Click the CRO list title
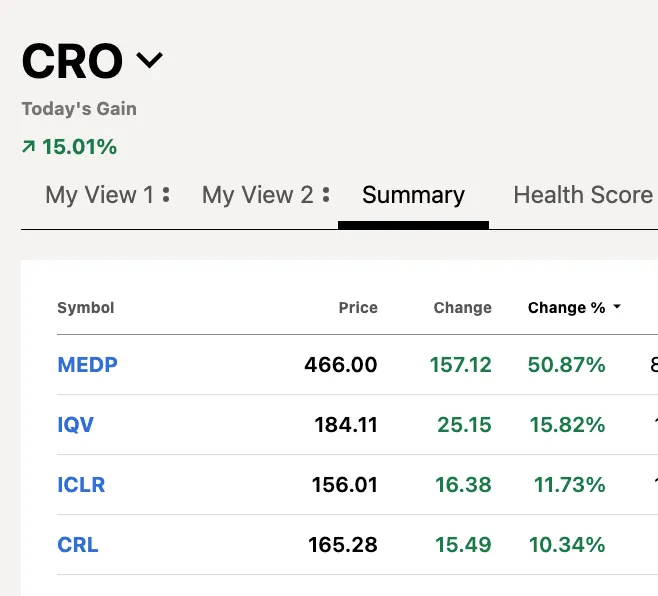Viewport: 658px width, 596px height. click(x=71, y=61)
